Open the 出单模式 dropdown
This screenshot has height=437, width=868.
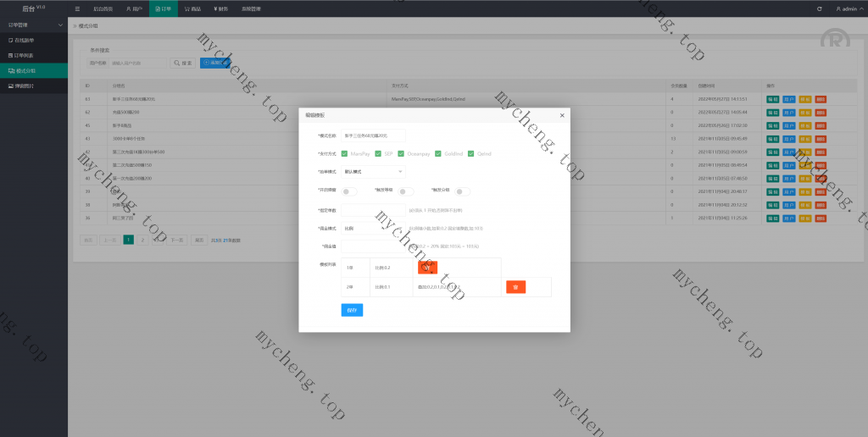(373, 172)
